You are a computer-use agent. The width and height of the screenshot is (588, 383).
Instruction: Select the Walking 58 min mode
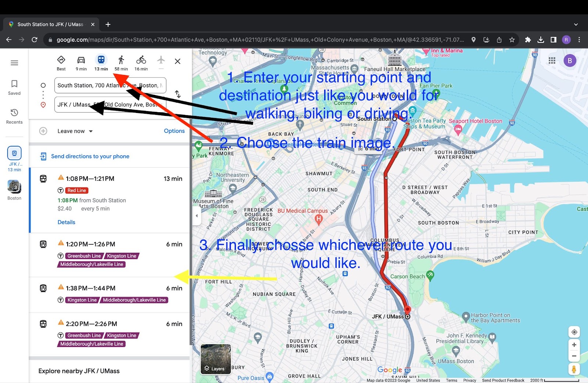(121, 63)
